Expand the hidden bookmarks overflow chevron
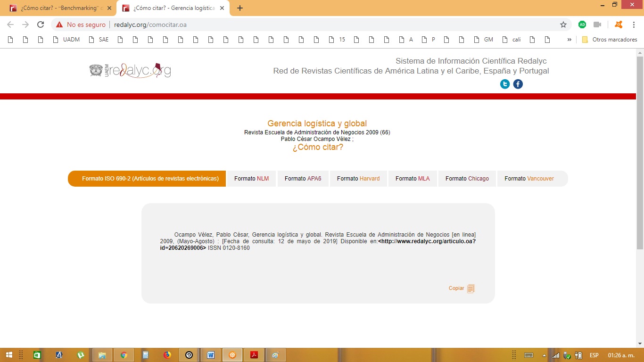 pyautogui.click(x=569, y=40)
